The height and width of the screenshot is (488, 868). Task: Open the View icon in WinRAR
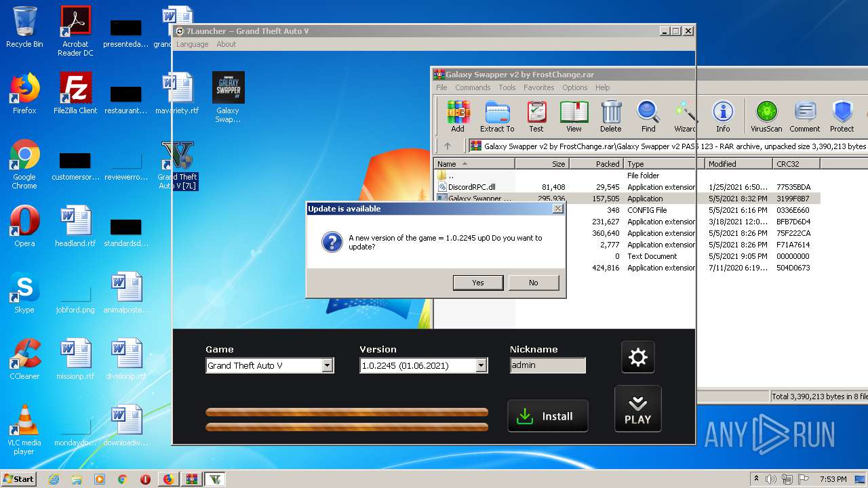574,116
